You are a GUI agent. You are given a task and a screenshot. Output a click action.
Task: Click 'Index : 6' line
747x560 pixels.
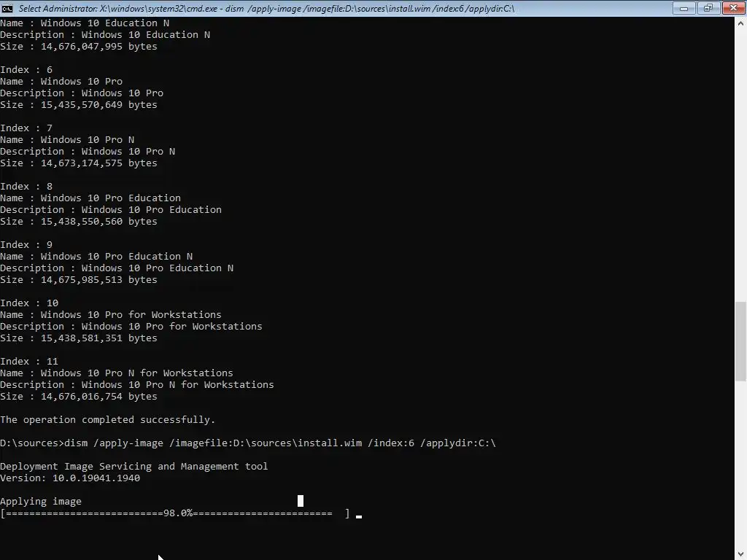pos(26,69)
